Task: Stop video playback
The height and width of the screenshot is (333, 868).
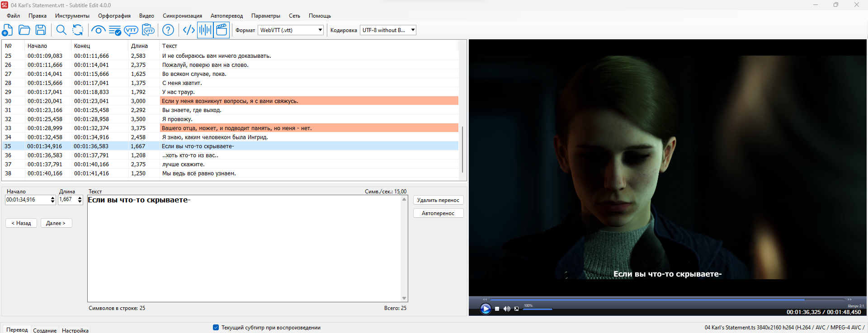Action: point(497,309)
